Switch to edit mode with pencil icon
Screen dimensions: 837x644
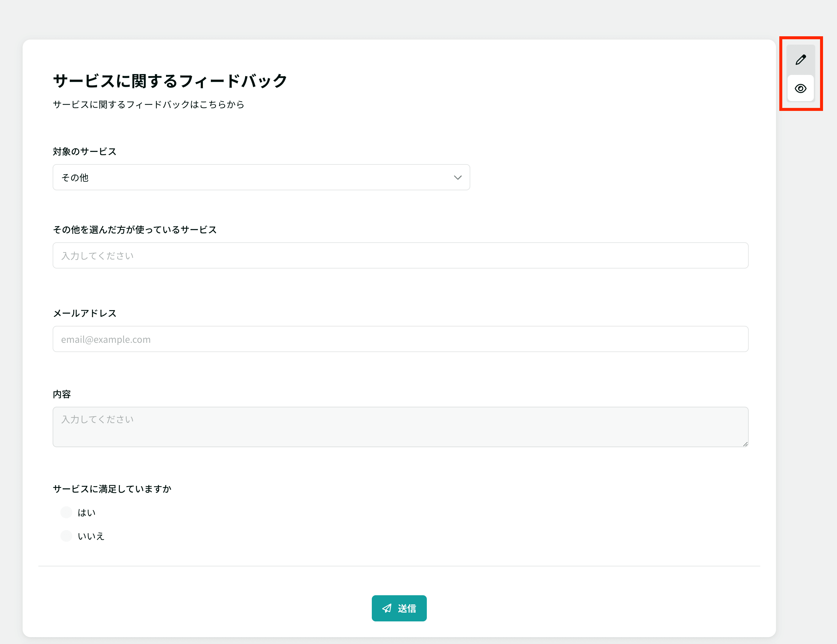point(800,60)
